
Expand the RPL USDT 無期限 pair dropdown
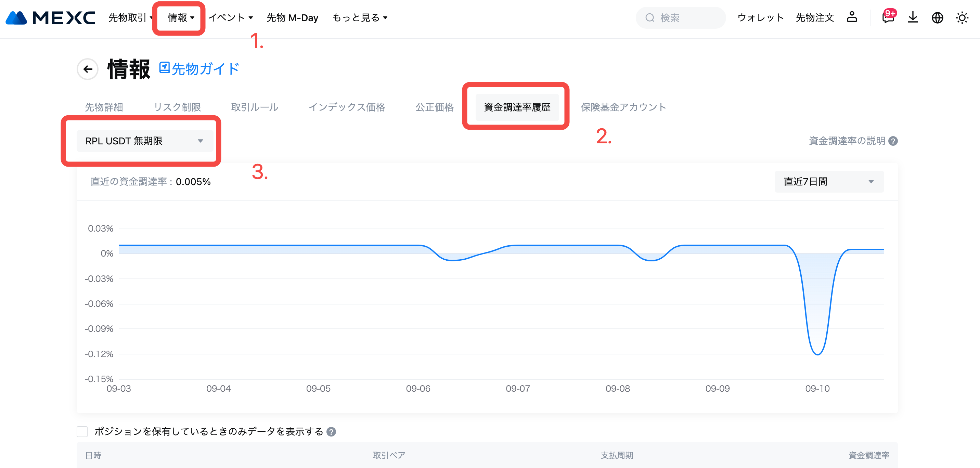coord(144,141)
